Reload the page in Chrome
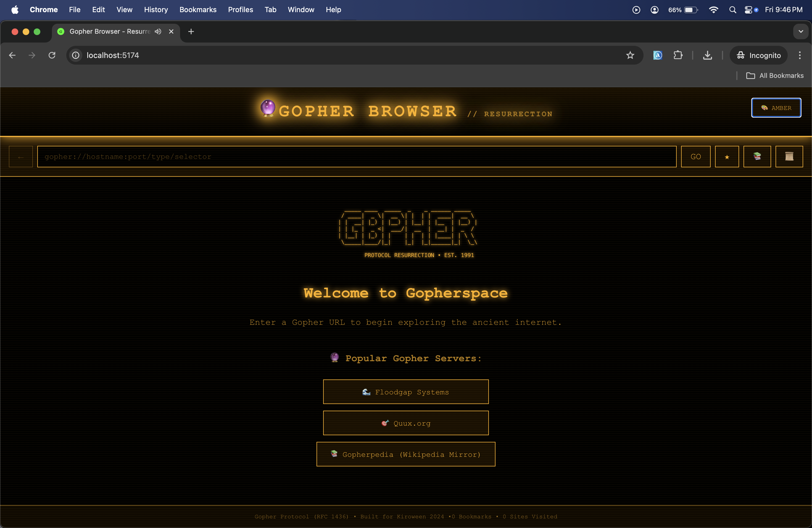 (52, 55)
